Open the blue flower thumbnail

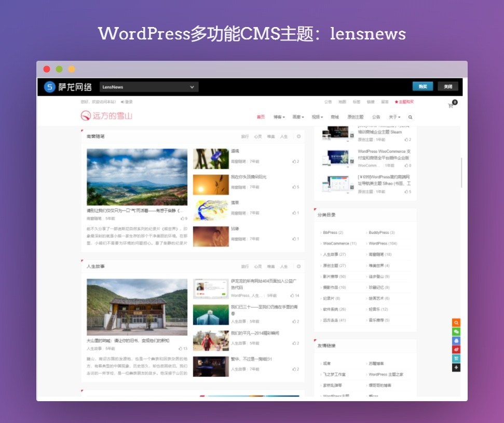(x=211, y=158)
